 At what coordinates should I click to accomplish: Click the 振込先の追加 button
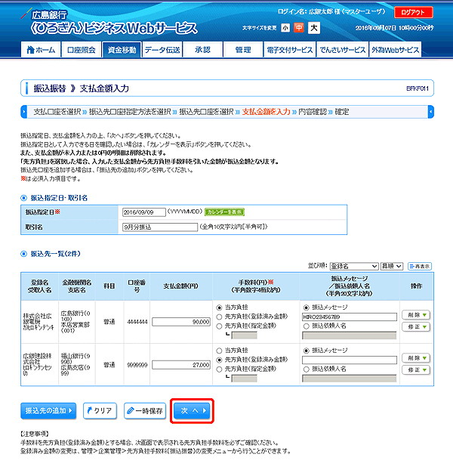pos(48,411)
